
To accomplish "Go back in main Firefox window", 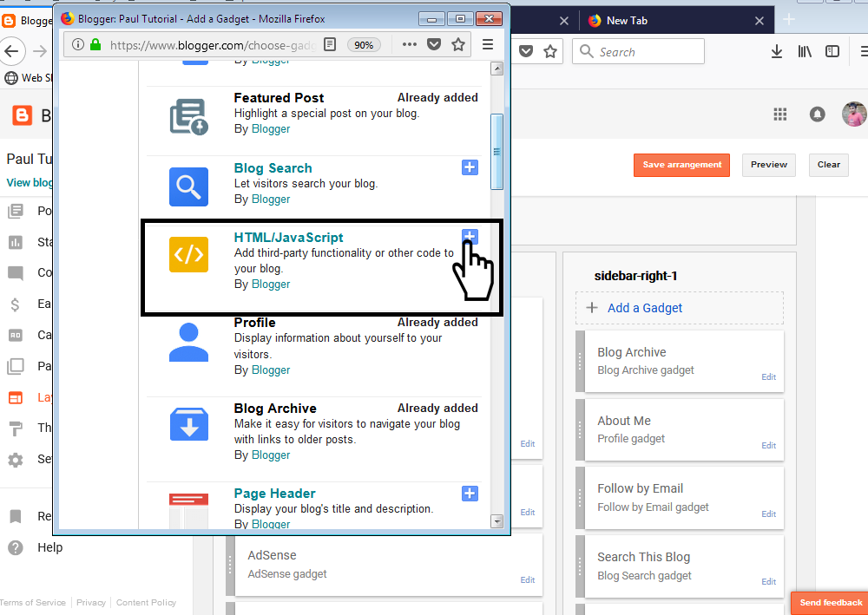I will click(x=11, y=51).
